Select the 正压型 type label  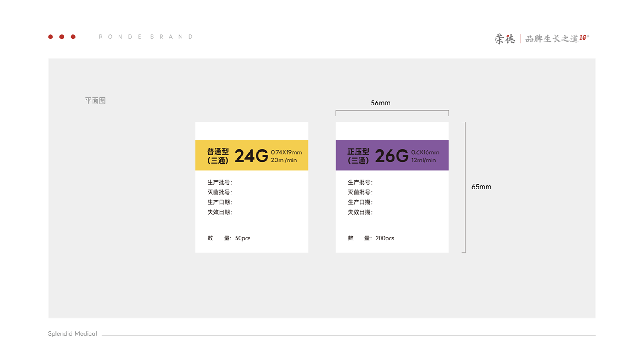(358, 152)
